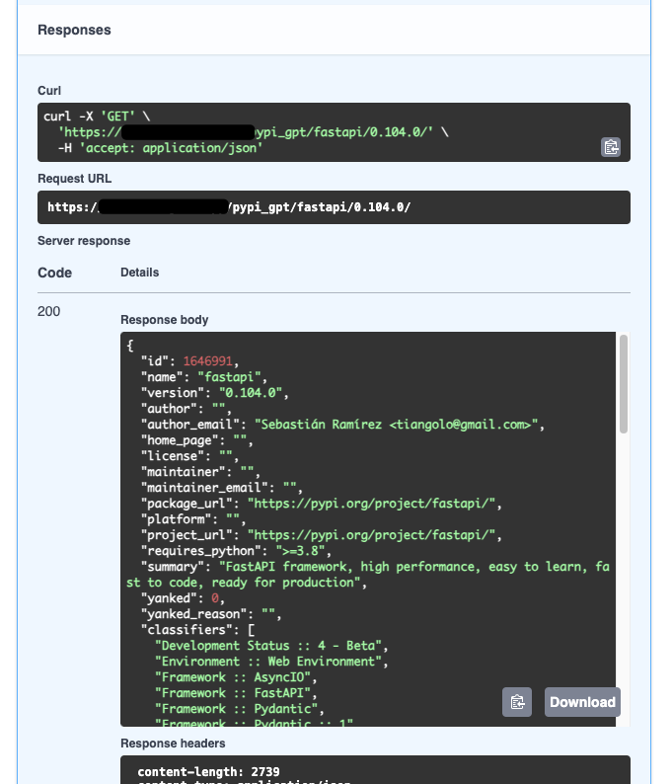672x784 pixels.
Task: Click the Server response label
Action: pos(84,241)
